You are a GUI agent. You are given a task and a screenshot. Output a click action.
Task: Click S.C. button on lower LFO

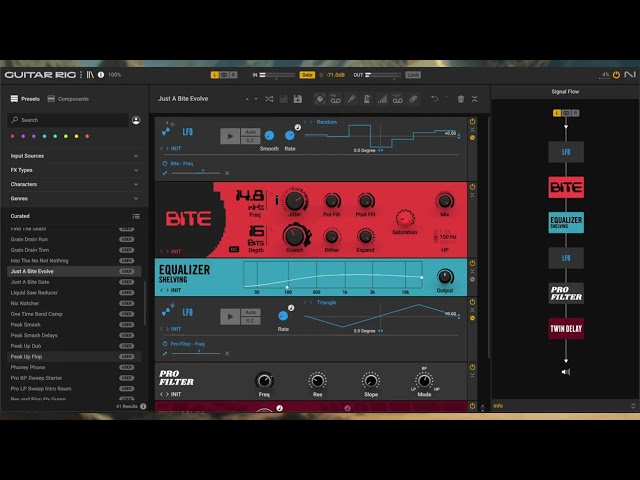coord(251,321)
